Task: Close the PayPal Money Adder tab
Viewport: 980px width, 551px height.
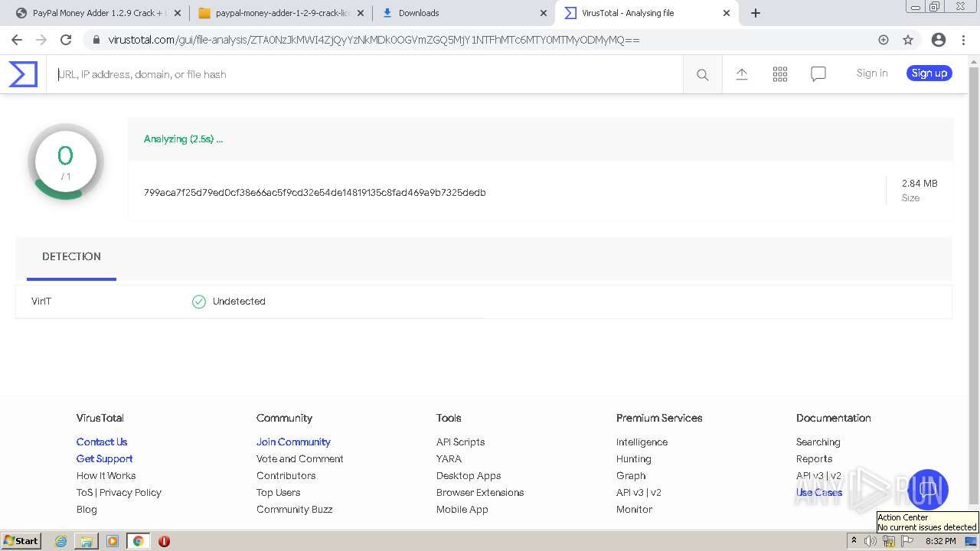Action: [x=177, y=13]
